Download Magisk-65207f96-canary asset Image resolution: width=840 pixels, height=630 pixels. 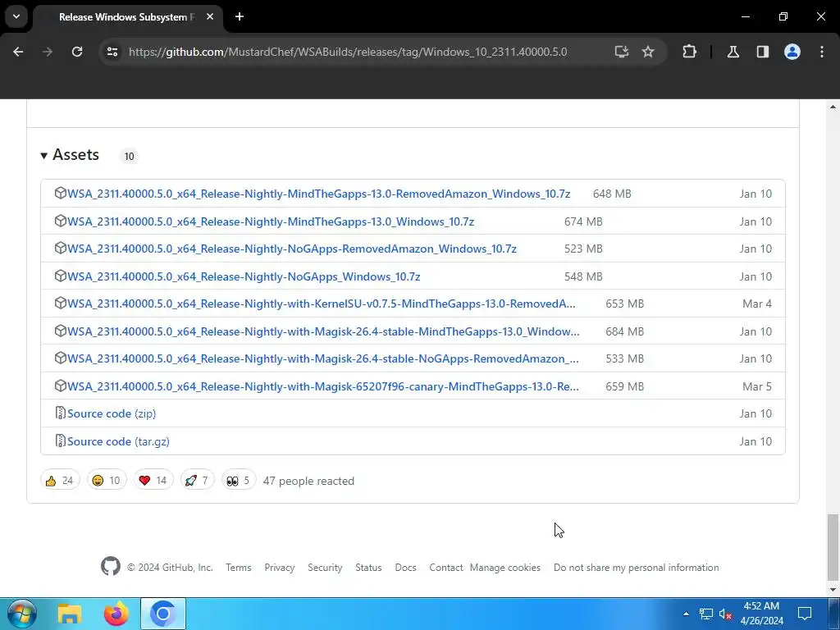[x=323, y=387]
